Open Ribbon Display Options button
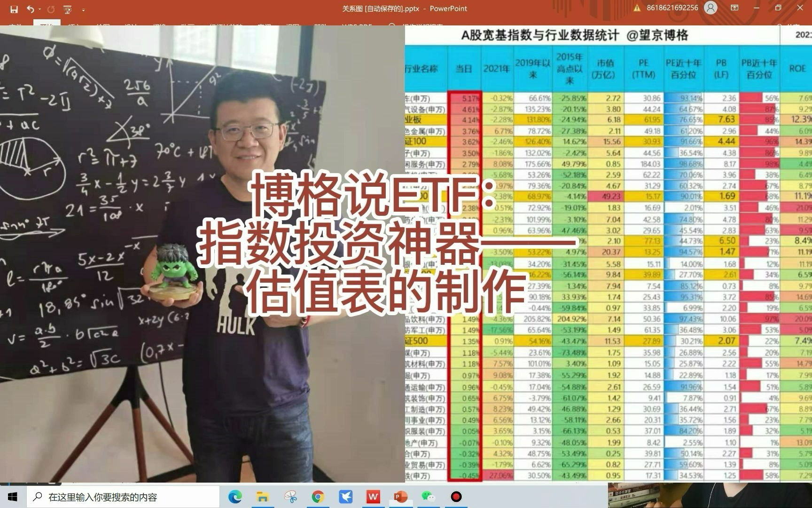Screen dimensions: 812x508 [734, 8]
